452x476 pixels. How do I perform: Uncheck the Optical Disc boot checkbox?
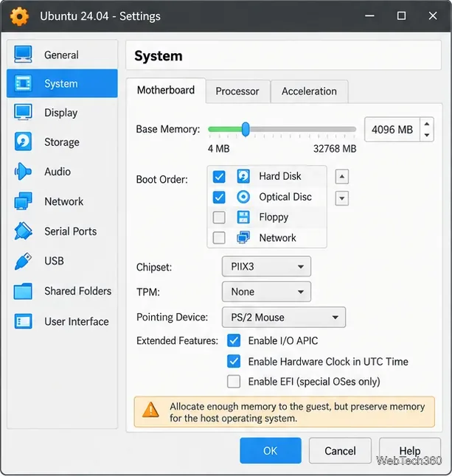[x=219, y=197]
